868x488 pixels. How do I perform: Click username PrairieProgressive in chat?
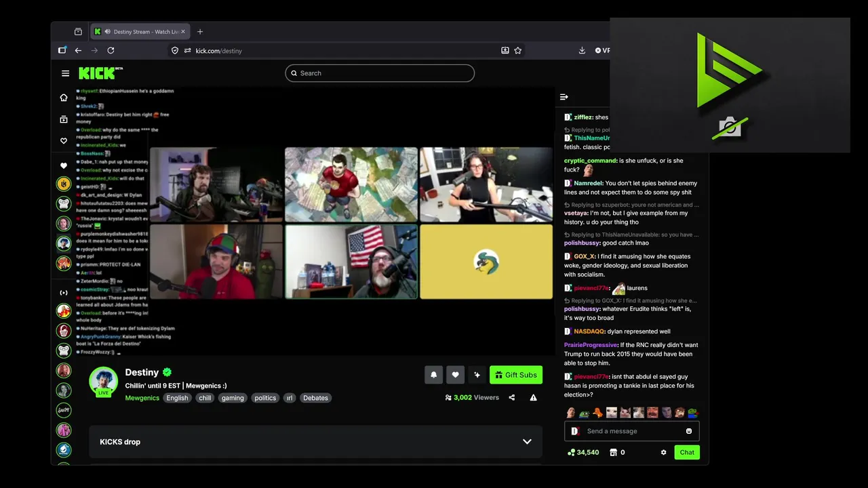coord(591,345)
